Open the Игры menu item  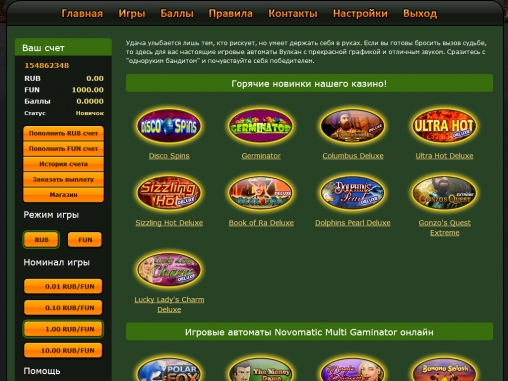(132, 14)
